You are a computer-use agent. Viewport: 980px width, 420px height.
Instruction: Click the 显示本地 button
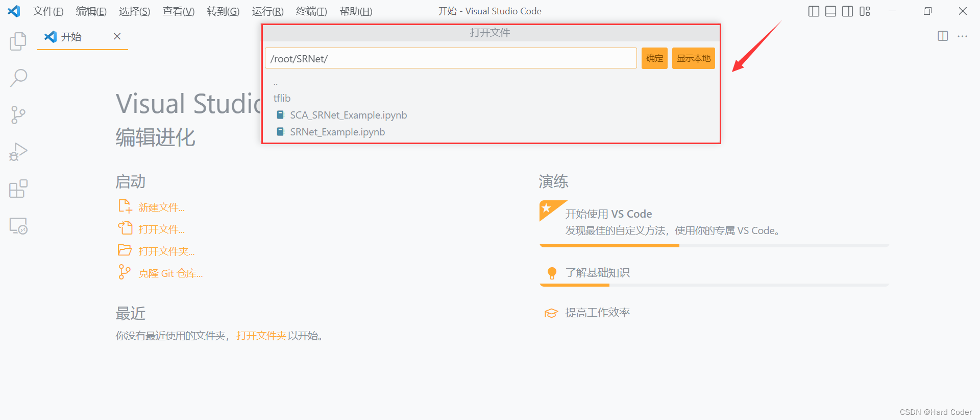(x=694, y=58)
